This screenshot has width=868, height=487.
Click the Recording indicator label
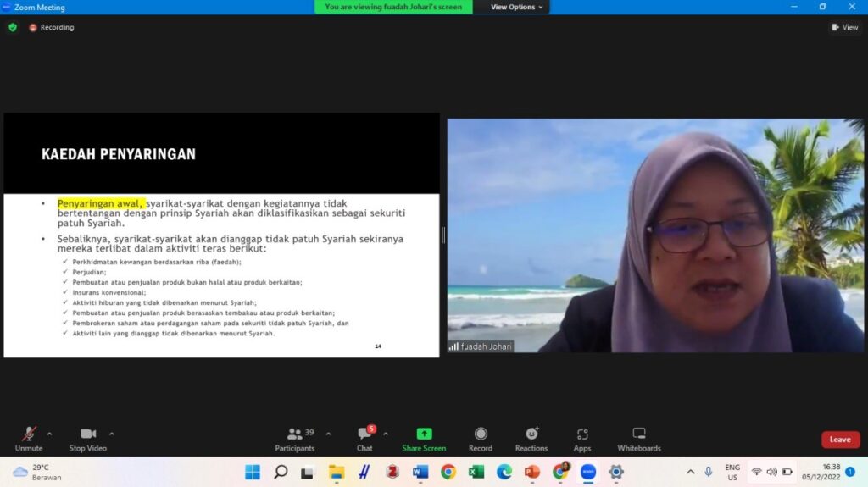coord(56,27)
